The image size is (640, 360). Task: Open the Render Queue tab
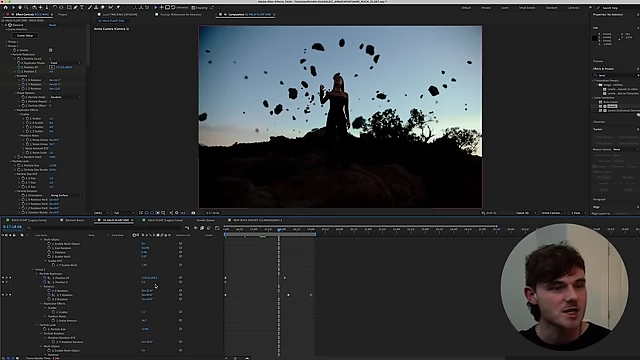pos(205,220)
